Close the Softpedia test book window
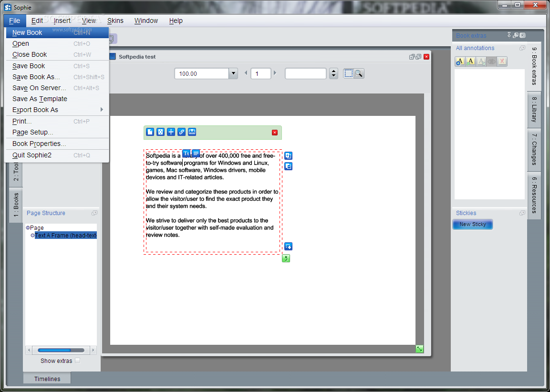The image size is (550, 392). (x=426, y=57)
